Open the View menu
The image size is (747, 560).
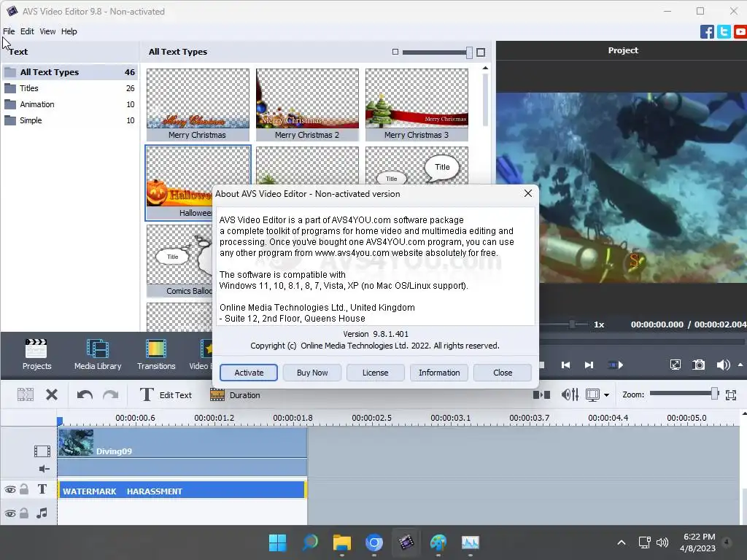(x=47, y=31)
